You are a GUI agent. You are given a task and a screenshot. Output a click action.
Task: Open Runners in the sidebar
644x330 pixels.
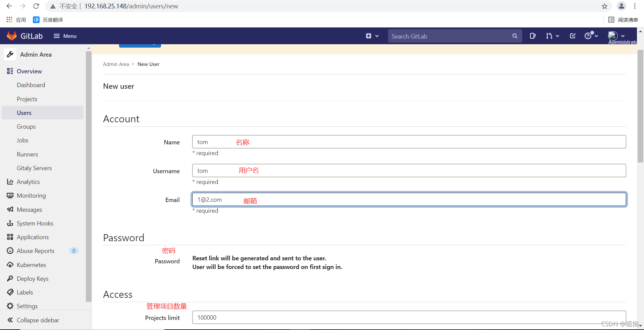(27, 154)
